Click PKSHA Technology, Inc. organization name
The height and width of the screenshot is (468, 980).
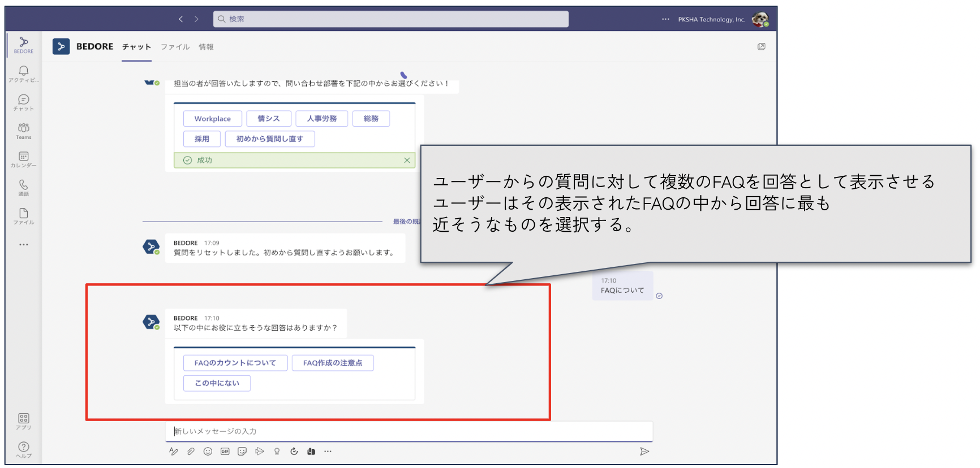(712, 19)
